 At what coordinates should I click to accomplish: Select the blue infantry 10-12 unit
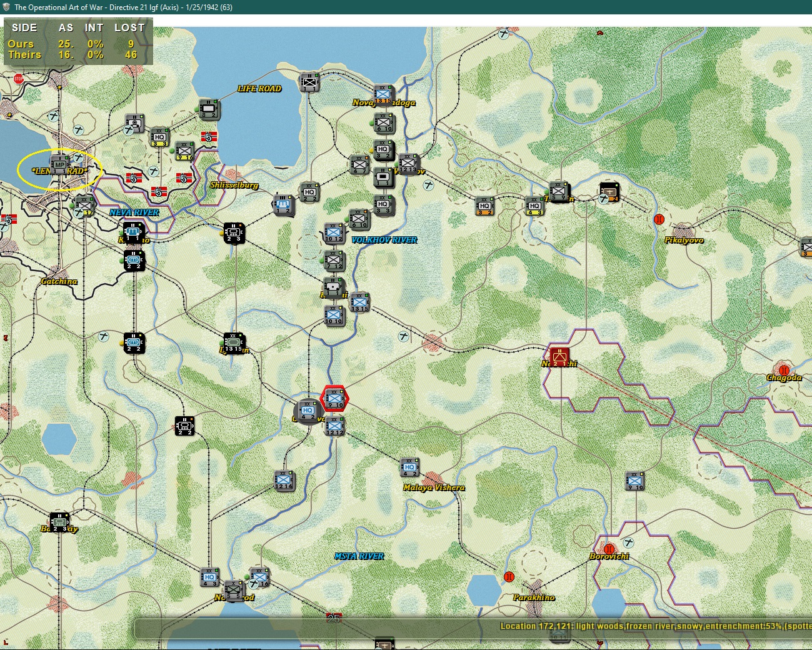(x=334, y=232)
